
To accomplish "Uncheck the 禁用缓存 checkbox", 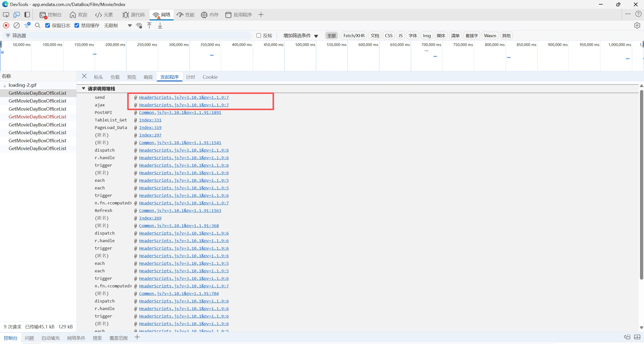I will pyautogui.click(x=77, y=25).
